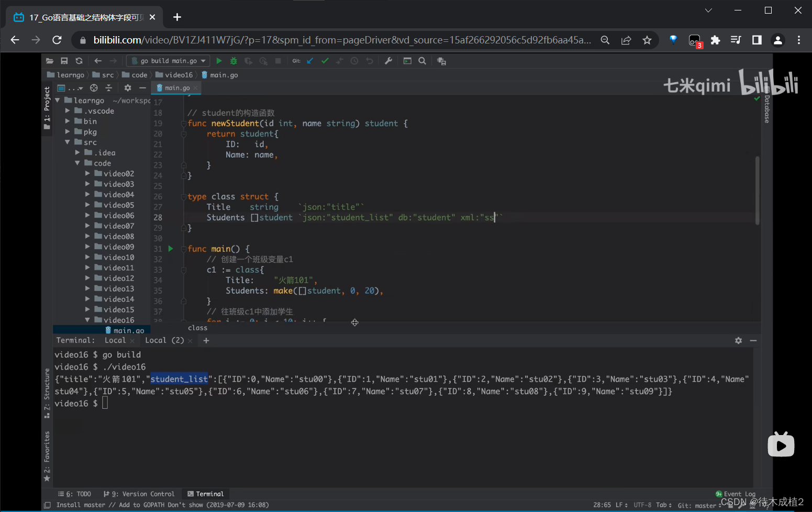Image resolution: width=812 pixels, height=512 pixels.
Task: Click bilibili play button overlay
Action: (781, 444)
